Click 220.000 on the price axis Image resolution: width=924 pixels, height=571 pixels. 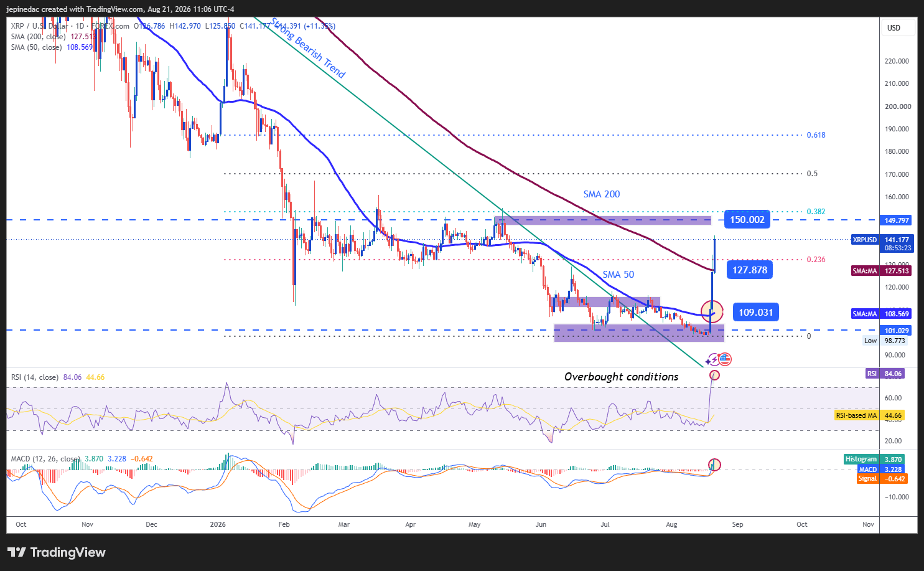click(x=897, y=61)
